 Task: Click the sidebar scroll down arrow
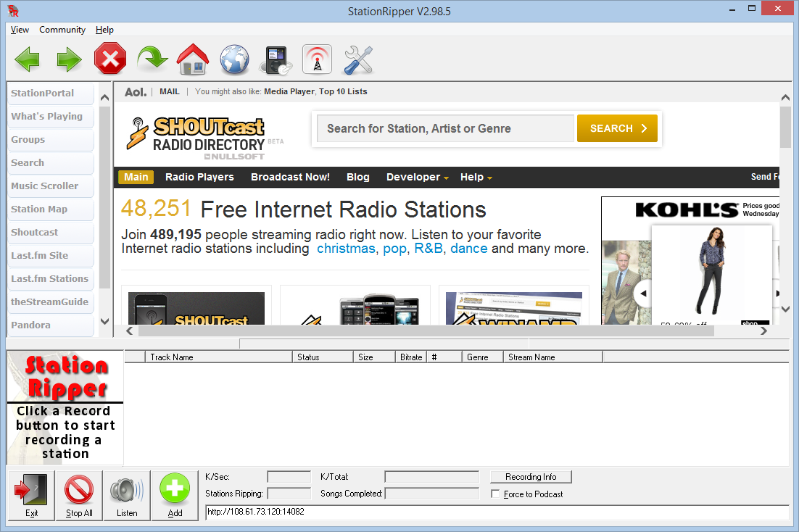pyautogui.click(x=105, y=321)
